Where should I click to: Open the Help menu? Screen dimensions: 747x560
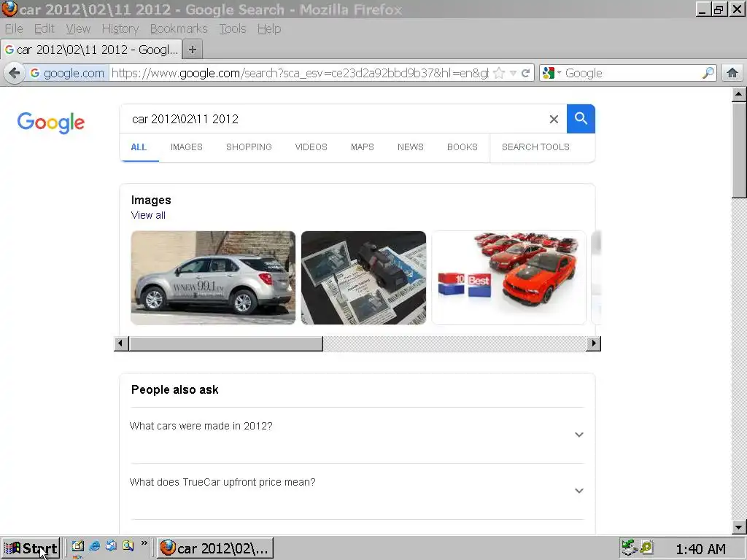[x=269, y=28]
